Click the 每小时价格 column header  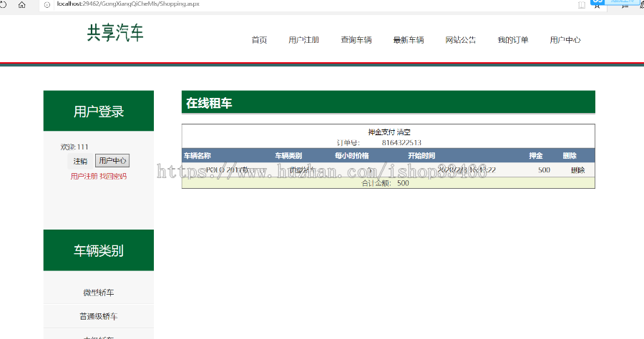click(x=351, y=155)
